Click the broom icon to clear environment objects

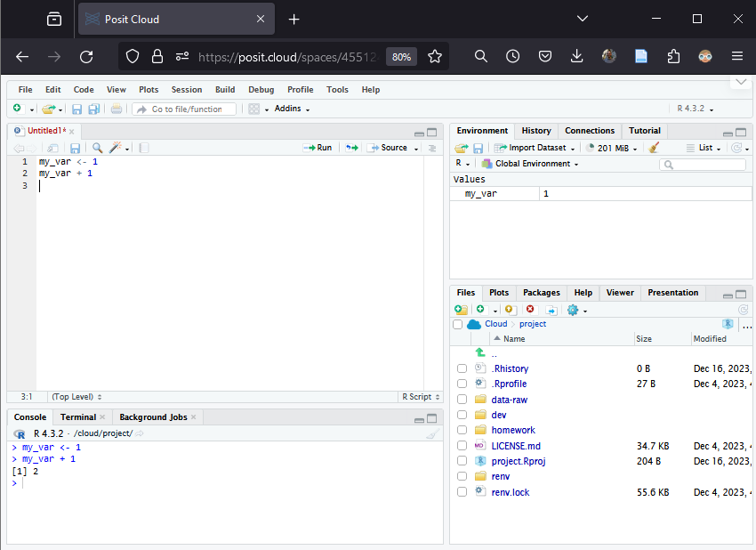click(654, 148)
